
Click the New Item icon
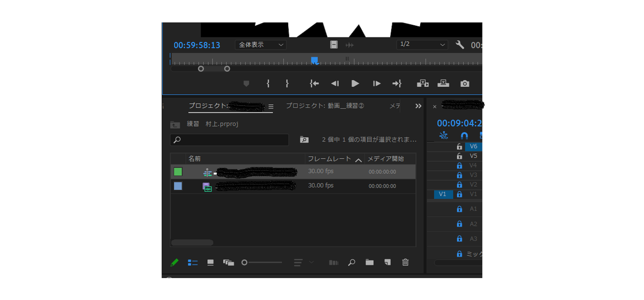[x=387, y=262]
